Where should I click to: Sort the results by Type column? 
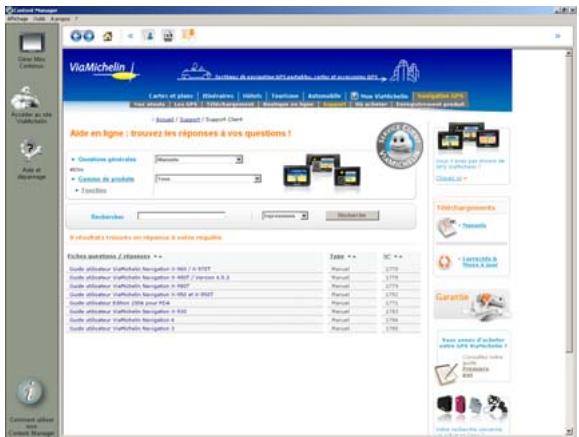pyautogui.click(x=337, y=256)
